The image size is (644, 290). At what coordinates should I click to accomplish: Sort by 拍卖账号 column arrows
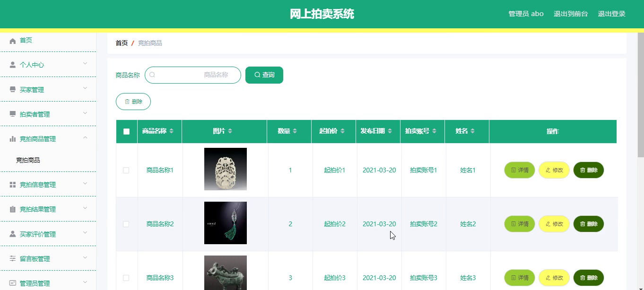(x=434, y=131)
